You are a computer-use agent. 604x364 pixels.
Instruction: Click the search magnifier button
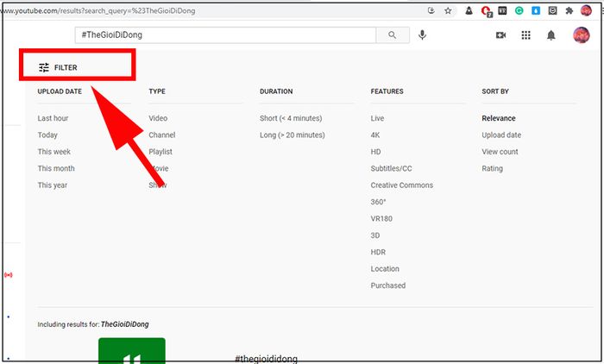click(x=392, y=35)
